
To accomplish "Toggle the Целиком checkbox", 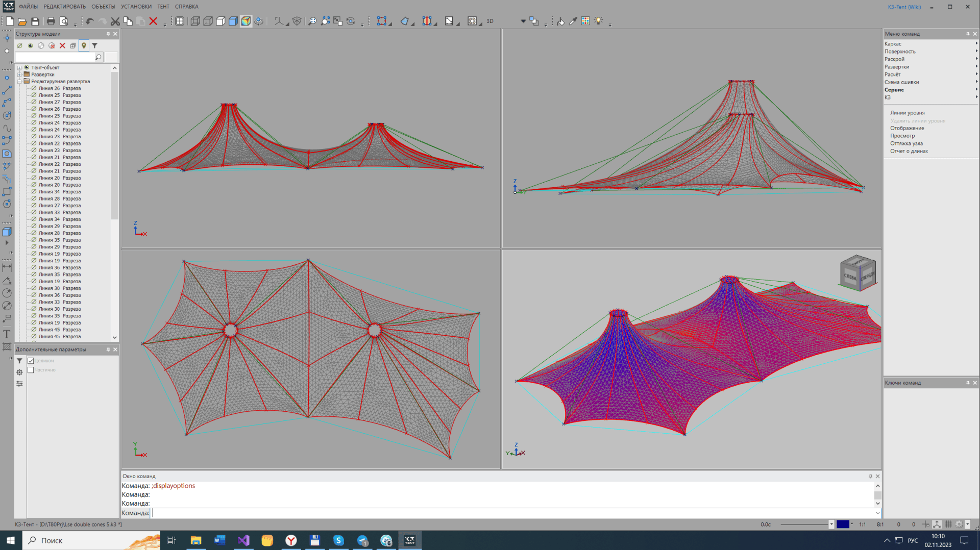I will (x=31, y=361).
